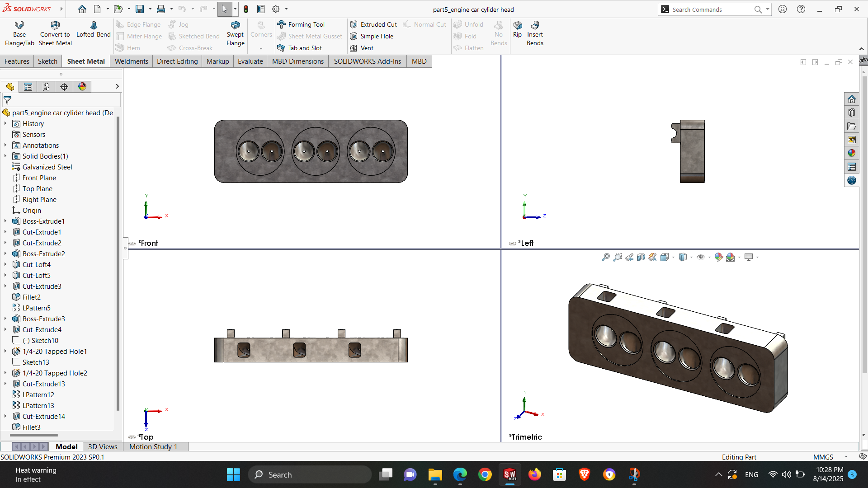Toggle the Front viewport link icon

pos(132,244)
